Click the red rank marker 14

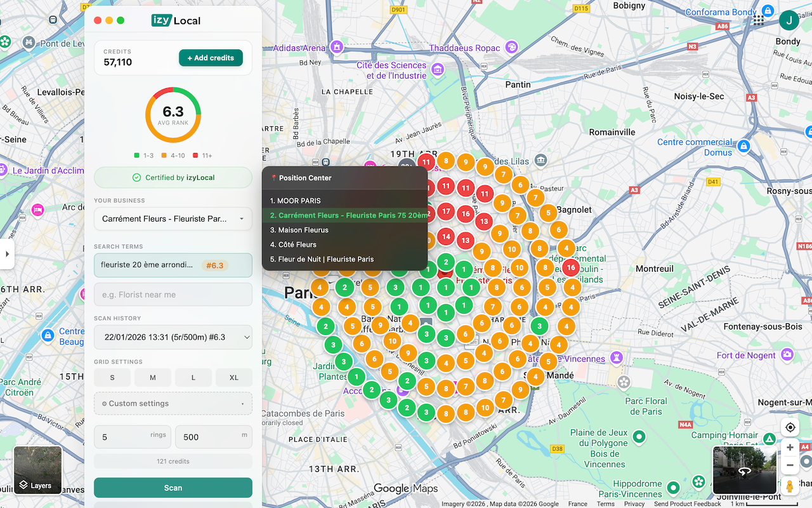pos(446,237)
